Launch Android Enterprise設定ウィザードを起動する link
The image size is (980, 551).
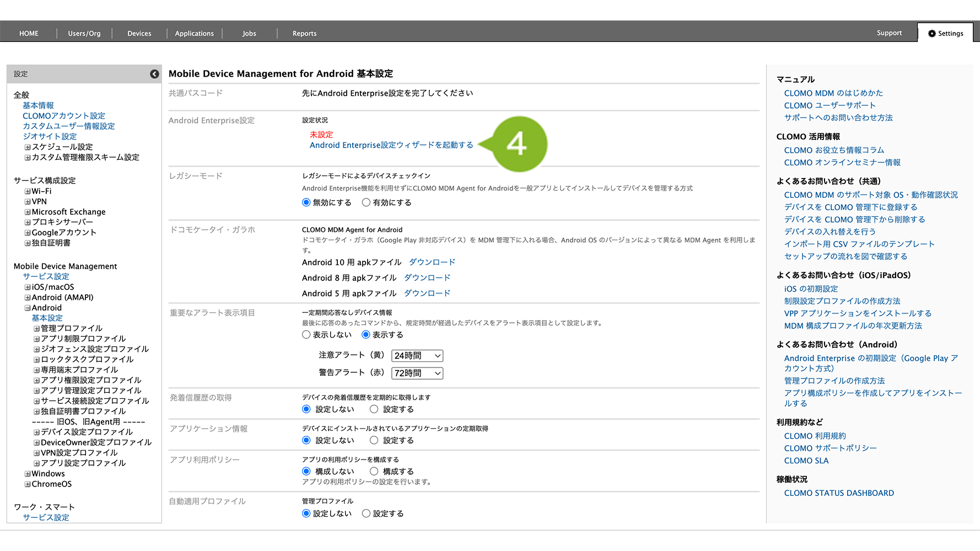pyautogui.click(x=391, y=145)
